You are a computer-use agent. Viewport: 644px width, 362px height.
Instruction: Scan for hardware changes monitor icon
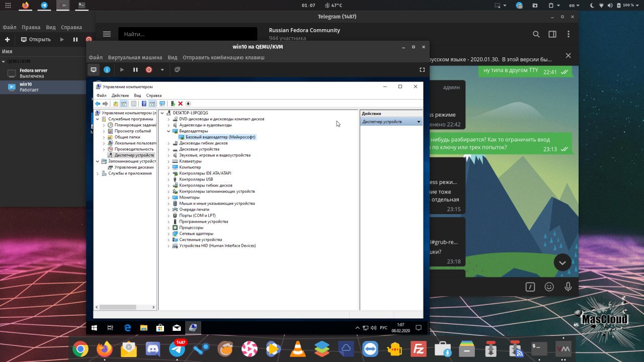click(x=162, y=104)
